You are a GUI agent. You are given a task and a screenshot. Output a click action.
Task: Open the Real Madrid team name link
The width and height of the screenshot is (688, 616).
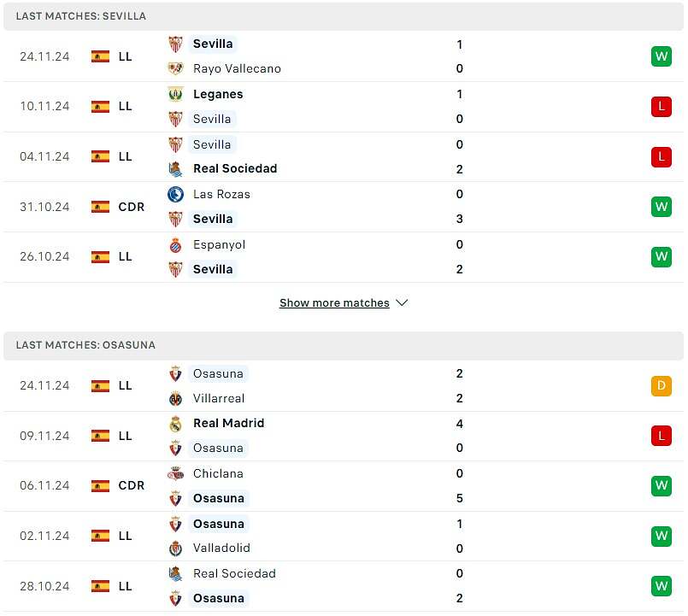point(228,423)
